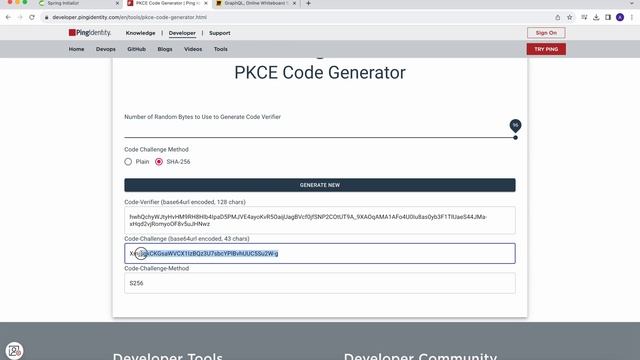
Task: Click the PKCE Code Generator heading
Action: pos(320,73)
